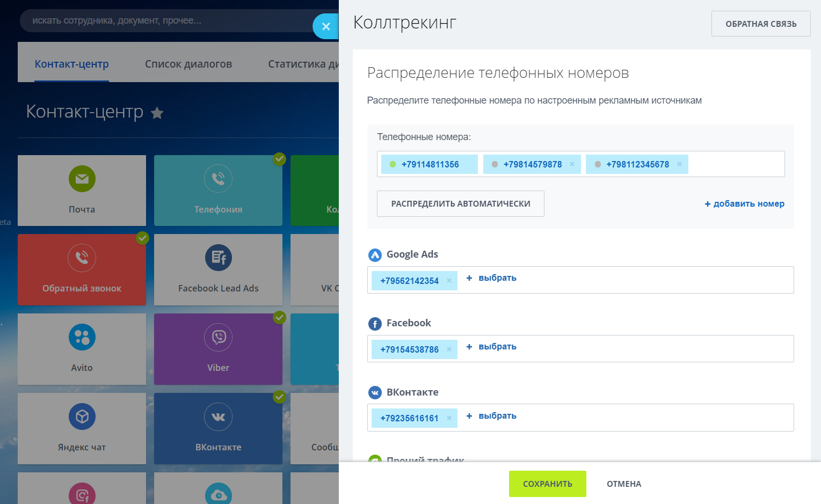Remove +79235616161 from ВКонтакте

pyautogui.click(x=449, y=418)
